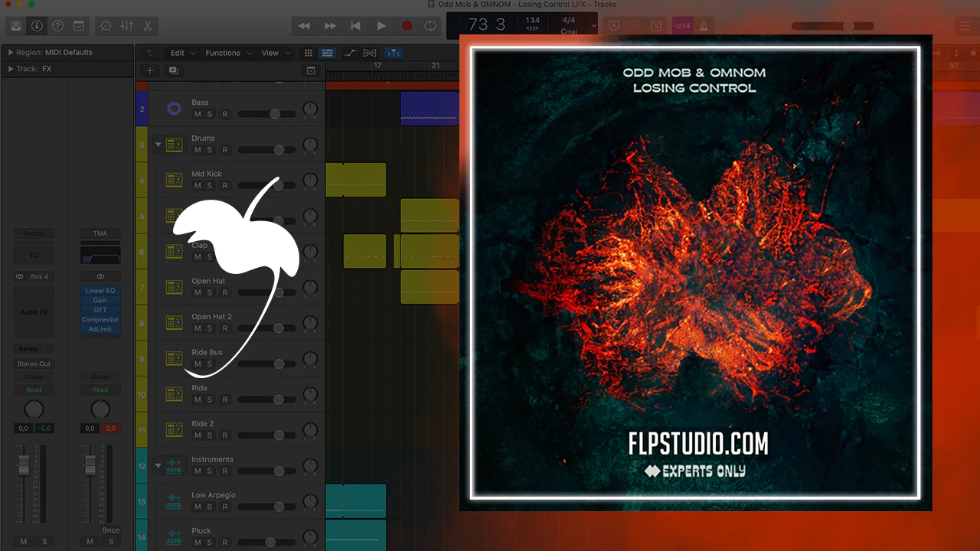Open the Functions menu
This screenshot has width=980, height=551.
coord(227,53)
